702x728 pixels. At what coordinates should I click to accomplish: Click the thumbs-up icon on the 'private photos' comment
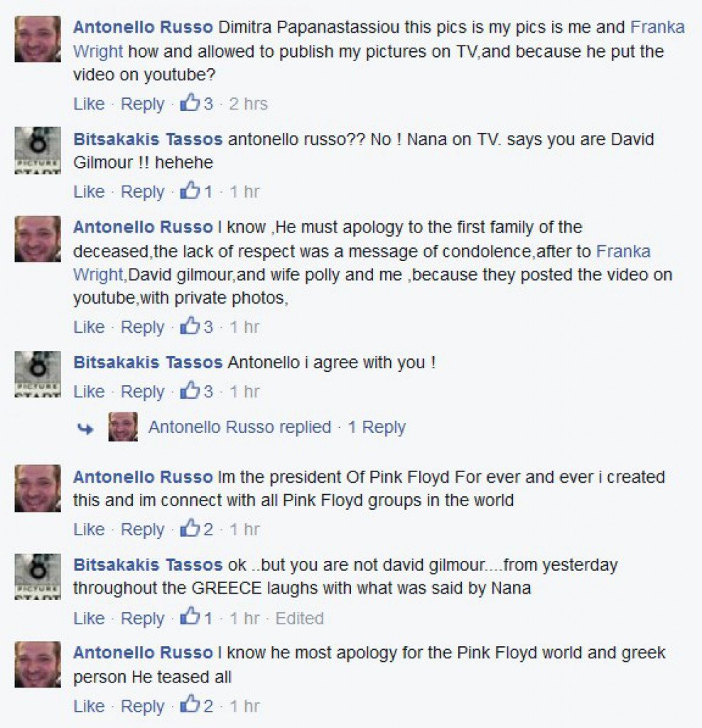coord(190,326)
